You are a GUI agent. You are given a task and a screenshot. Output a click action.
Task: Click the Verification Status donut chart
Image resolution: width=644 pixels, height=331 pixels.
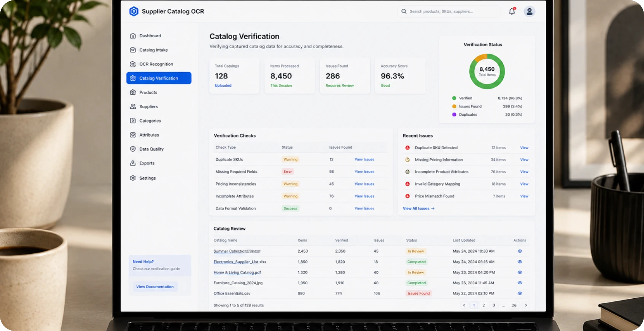click(x=487, y=71)
